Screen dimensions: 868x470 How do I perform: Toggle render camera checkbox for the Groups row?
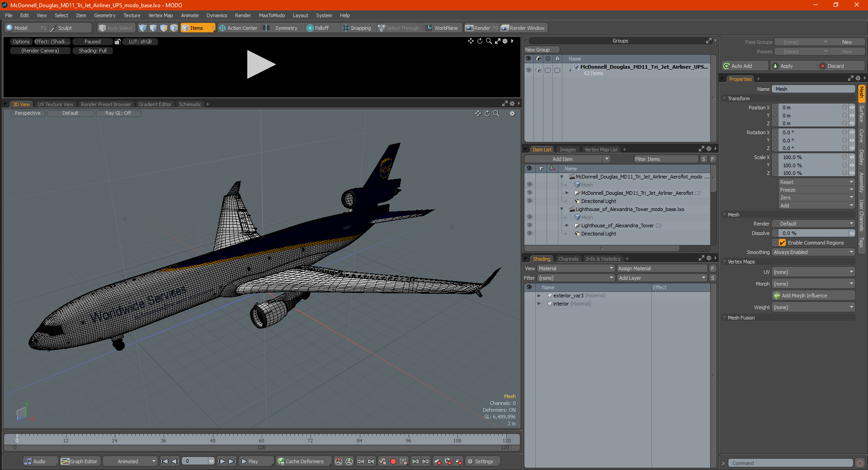[538, 70]
